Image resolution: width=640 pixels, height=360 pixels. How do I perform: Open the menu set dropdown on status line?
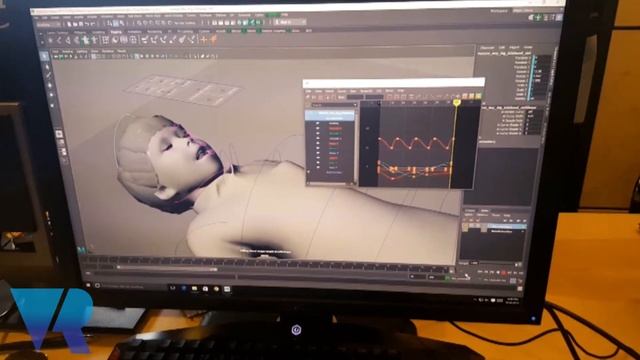pyautogui.click(x=49, y=24)
